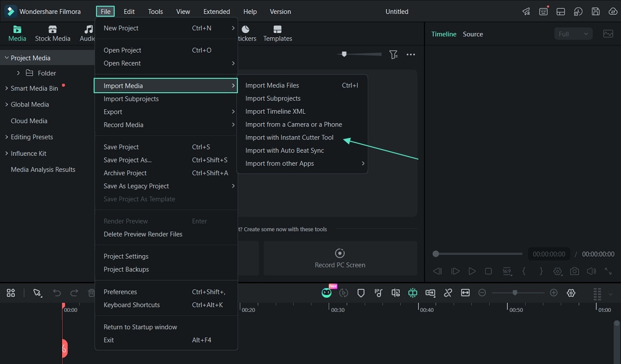Open the Full preview quality dropdown

(x=573, y=34)
